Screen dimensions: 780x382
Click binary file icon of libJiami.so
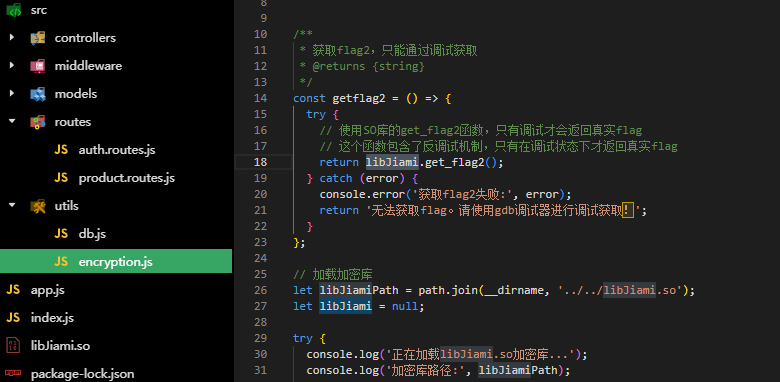click(x=13, y=345)
